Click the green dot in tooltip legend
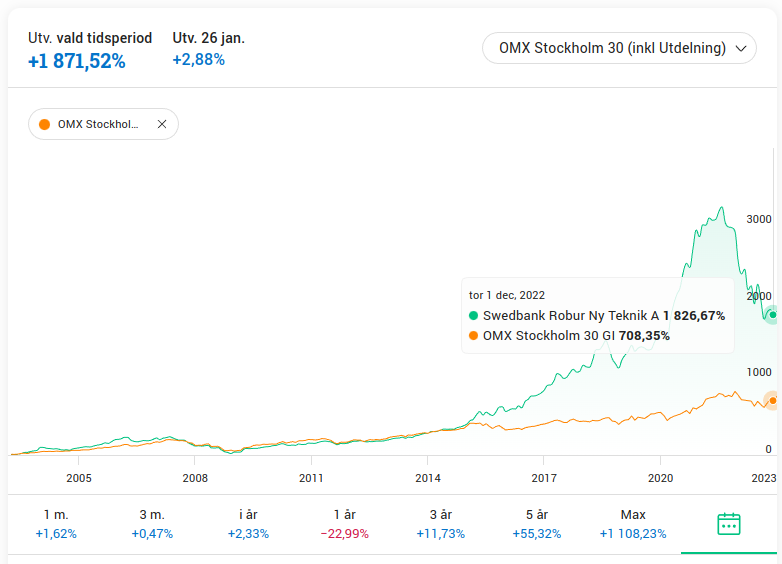Screen dimensions: 782x564 (x=473, y=315)
